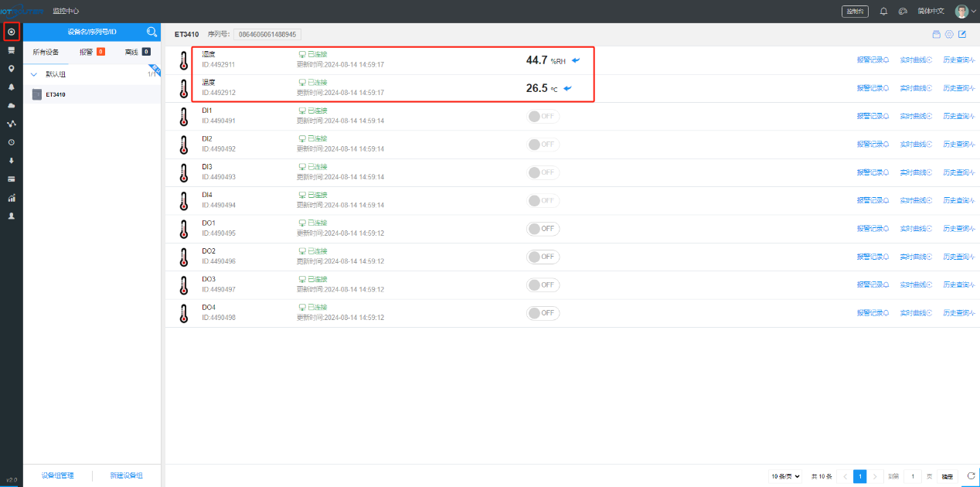Click the 控制台 button in header

pyautogui.click(x=855, y=12)
